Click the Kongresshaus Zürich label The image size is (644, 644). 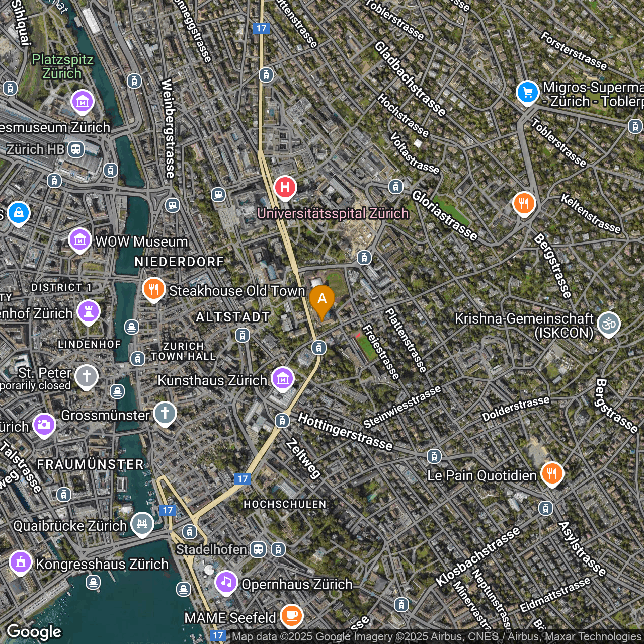click(102, 564)
